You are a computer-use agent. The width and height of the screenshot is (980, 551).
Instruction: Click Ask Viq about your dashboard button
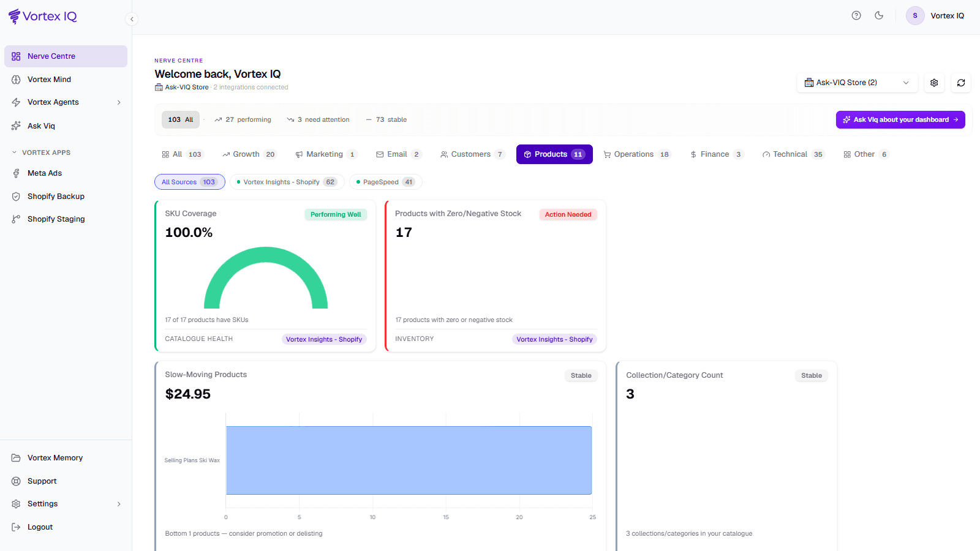[x=900, y=120]
